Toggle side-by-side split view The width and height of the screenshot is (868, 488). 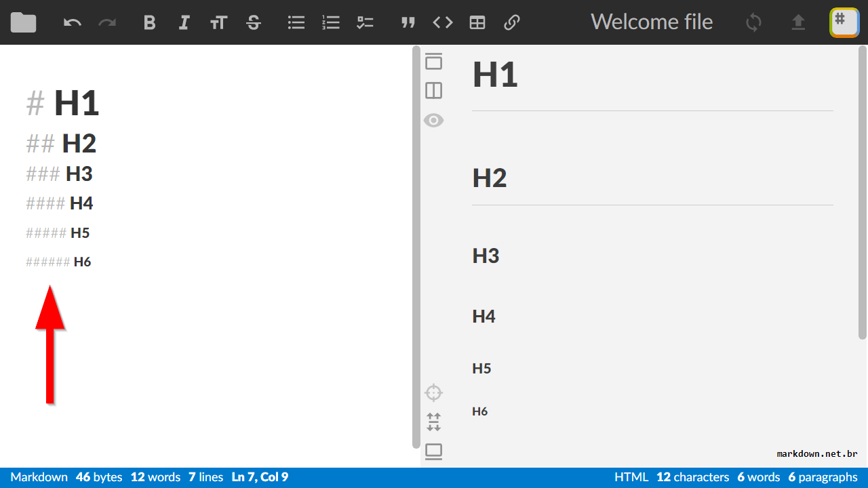click(433, 91)
